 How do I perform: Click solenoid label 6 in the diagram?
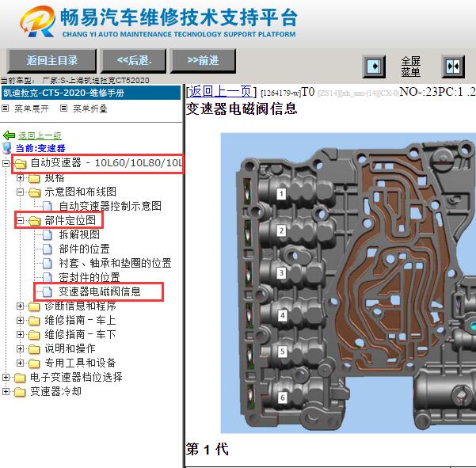(283, 398)
